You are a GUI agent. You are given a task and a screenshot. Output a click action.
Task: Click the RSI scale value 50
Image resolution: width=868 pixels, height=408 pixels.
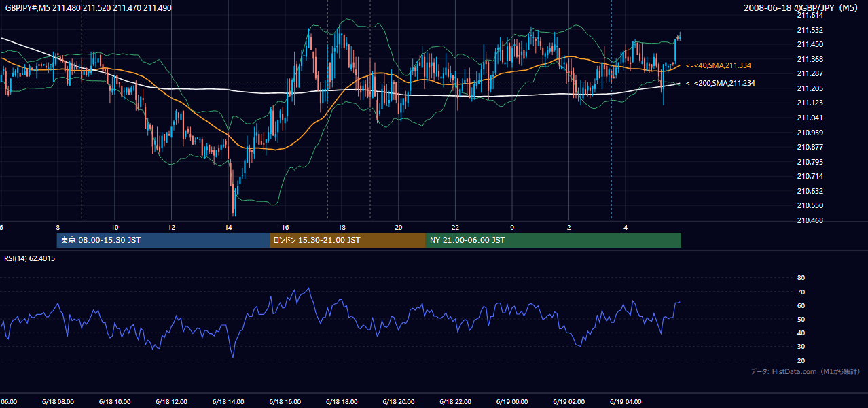tap(801, 319)
